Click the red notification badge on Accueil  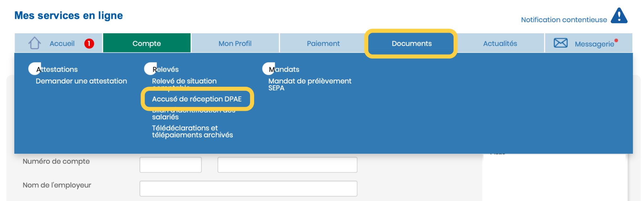pos(89,43)
